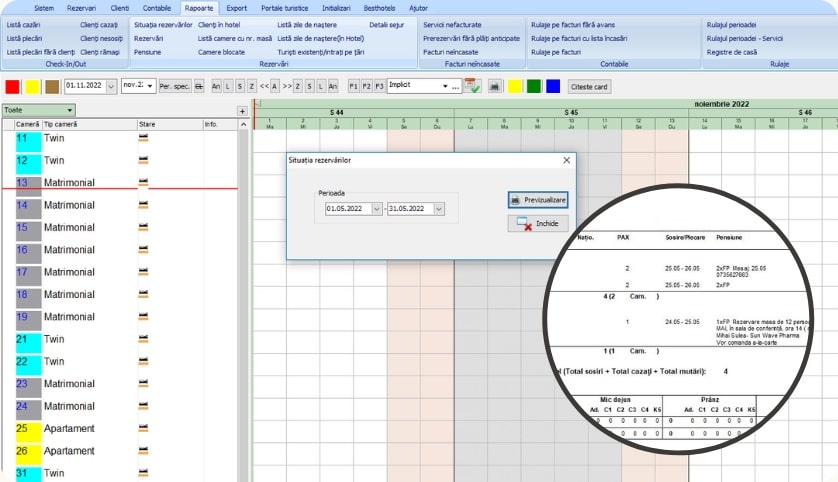Click the status icon for room 13
This screenshot has height=482, width=838.
[x=143, y=183]
